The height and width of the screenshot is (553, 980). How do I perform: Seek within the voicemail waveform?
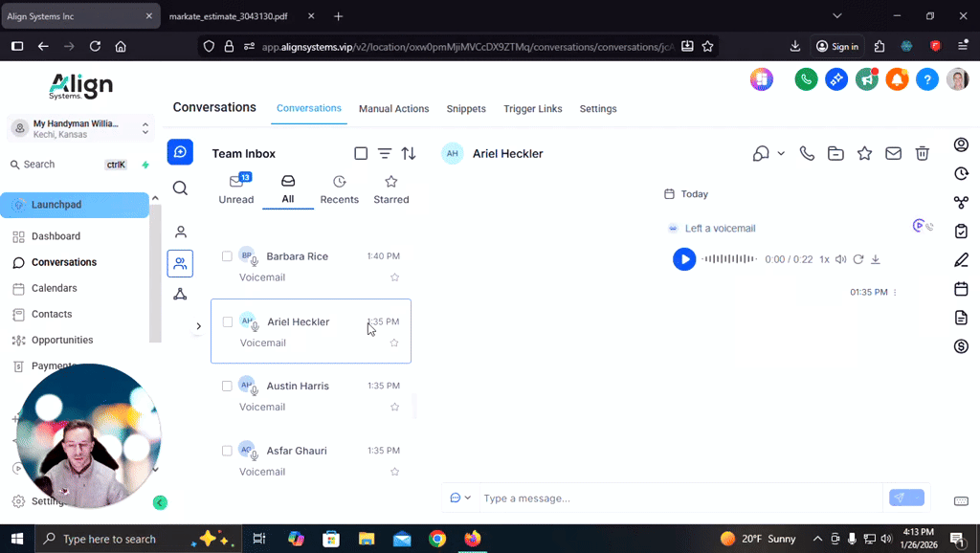[x=728, y=258]
